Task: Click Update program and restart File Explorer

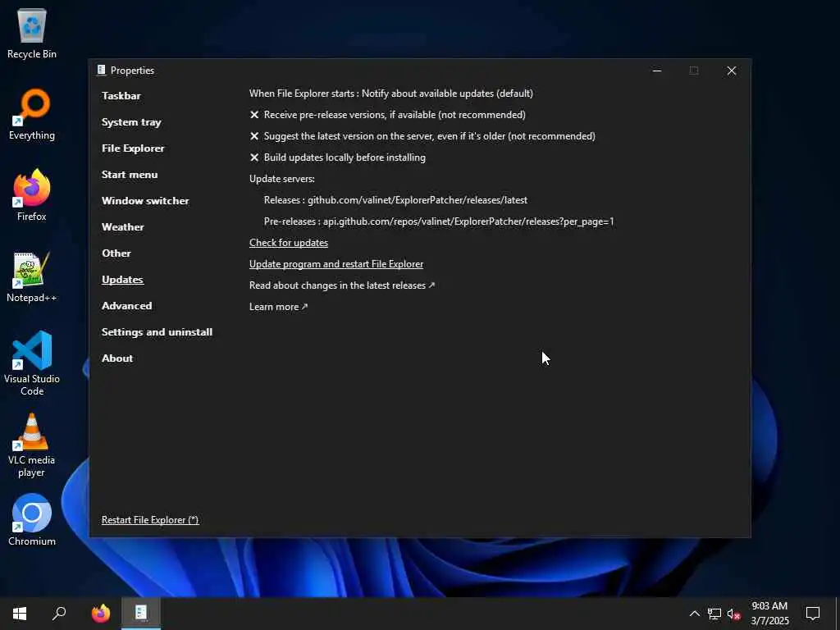Action: point(336,264)
